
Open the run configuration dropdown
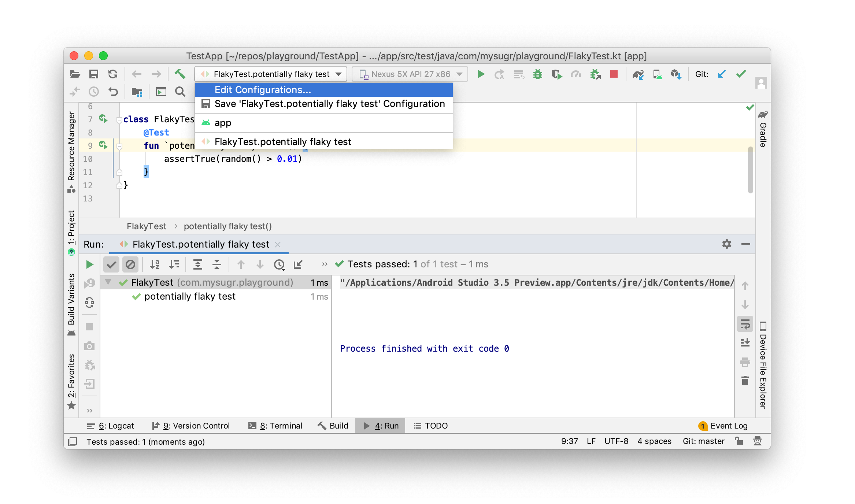click(x=271, y=74)
